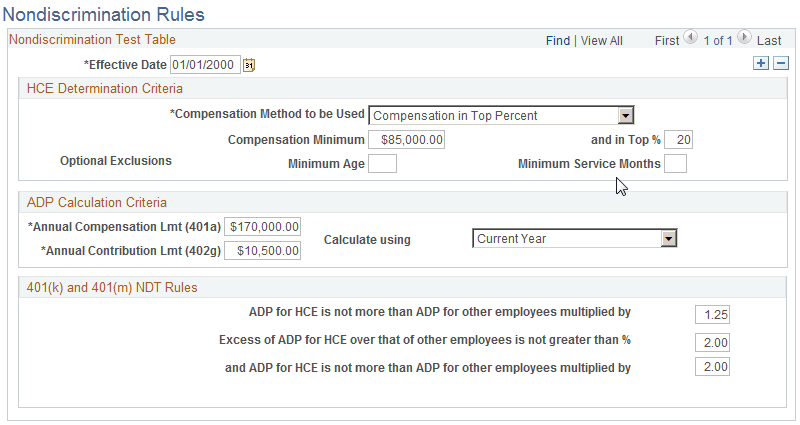Edit the Excess of ADP percentage field
The height and width of the screenshot is (425, 800).
(x=713, y=342)
